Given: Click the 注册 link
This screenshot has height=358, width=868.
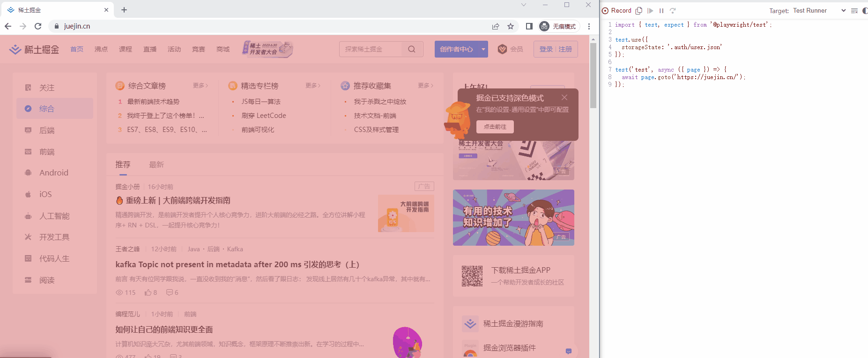Looking at the screenshot, I should (x=565, y=49).
